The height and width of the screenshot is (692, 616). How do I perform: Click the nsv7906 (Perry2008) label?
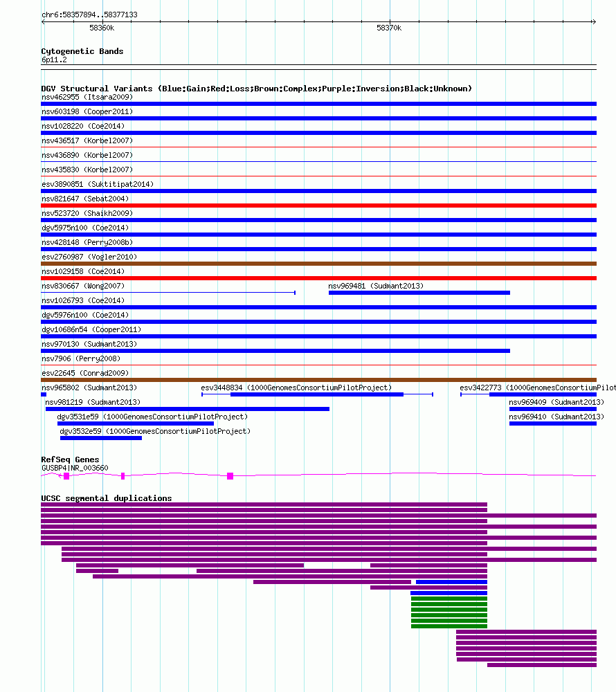(81, 359)
